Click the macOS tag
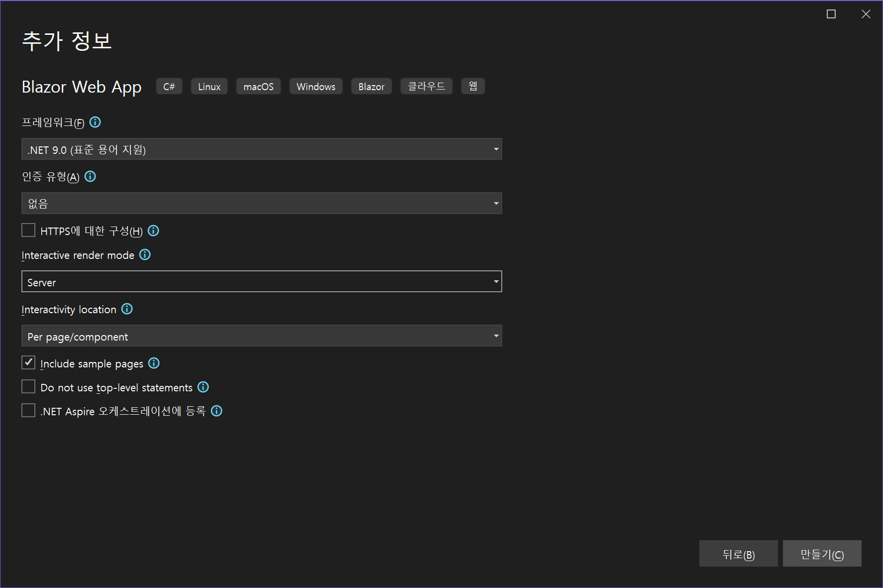The image size is (883, 588). click(258, 87)
